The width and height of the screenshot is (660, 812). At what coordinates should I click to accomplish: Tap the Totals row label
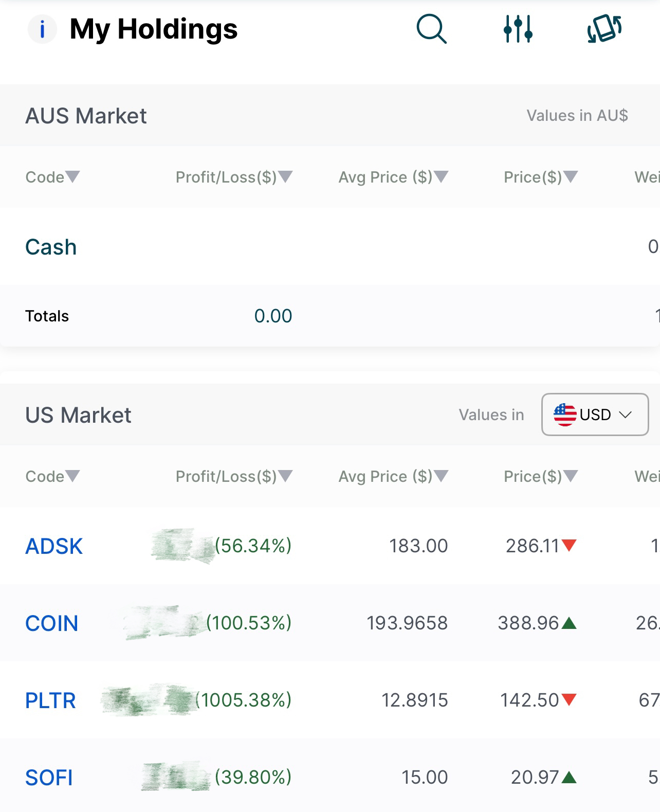[x=47, y=316]
